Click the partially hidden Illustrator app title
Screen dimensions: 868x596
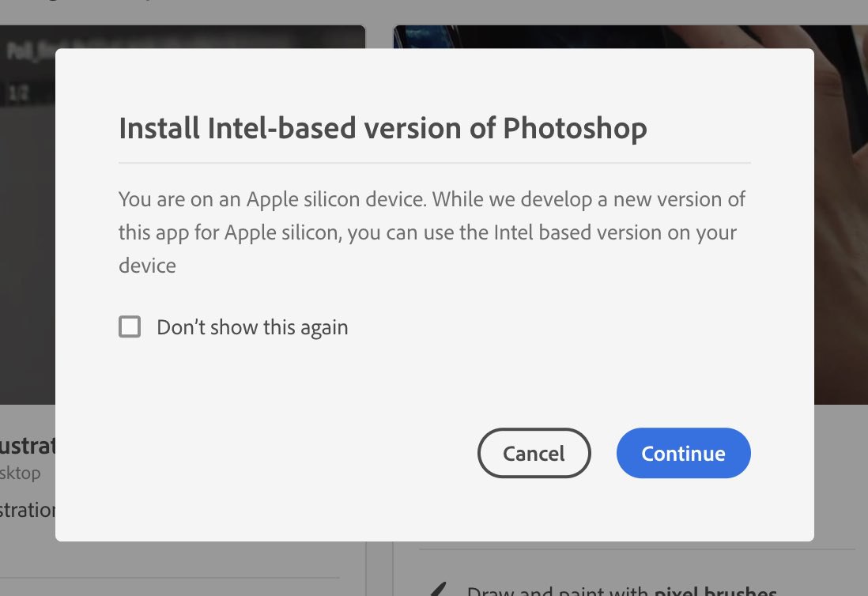(x=28, y=446)
